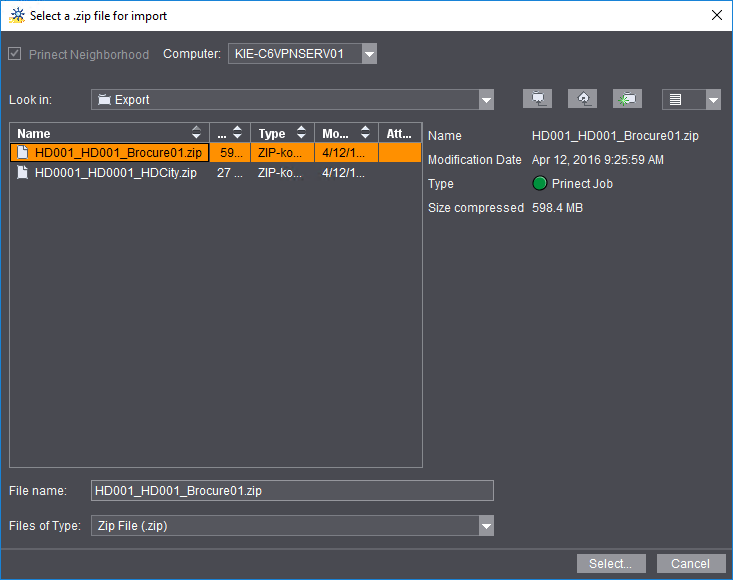
Task: Click the 27 ... size cell
Action: pos(230,173)
